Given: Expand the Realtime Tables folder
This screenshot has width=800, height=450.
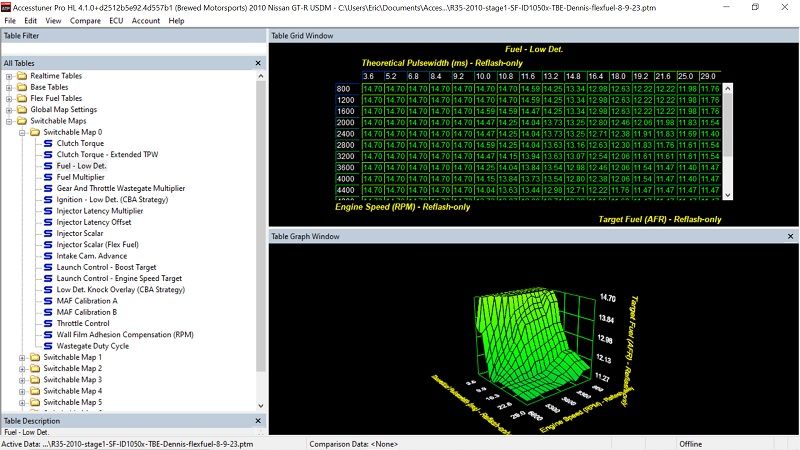Looking at the screenshot, I should pos(9,76).
